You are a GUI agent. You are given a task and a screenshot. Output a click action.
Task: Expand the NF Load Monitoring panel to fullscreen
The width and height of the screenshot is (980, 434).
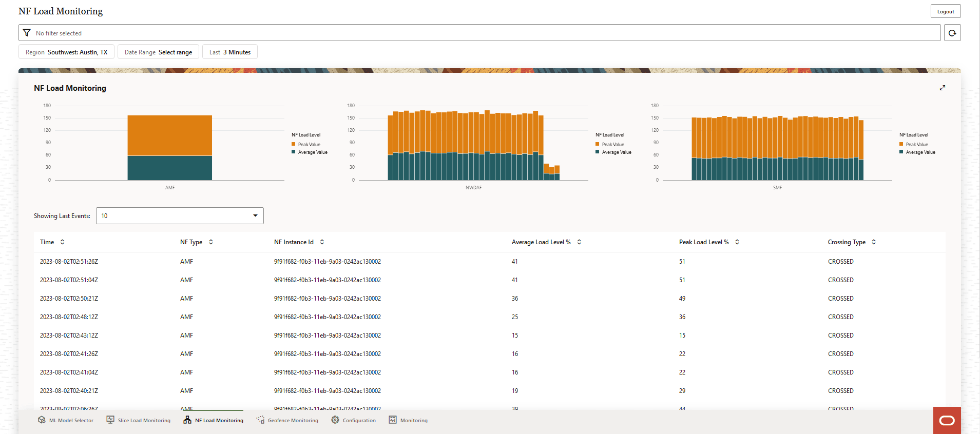pyautogui.click(x=943, y=88)
